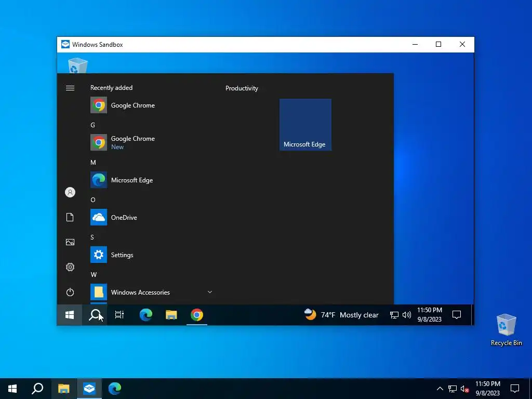This screenshot has width=532, height=399.
Task: Click the Microsoft Edge Productivity tile
Action: coord(305,125)
